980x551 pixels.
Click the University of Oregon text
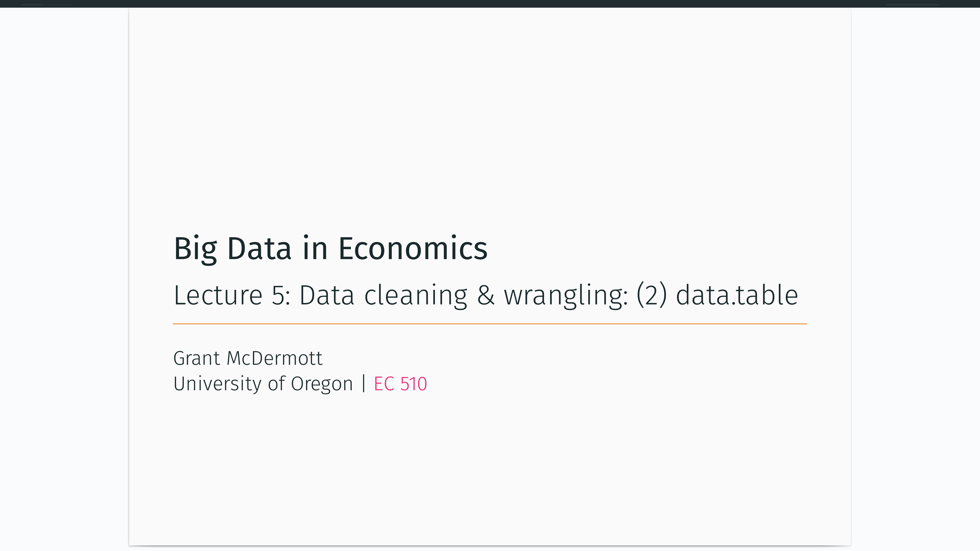pos(263,384)
